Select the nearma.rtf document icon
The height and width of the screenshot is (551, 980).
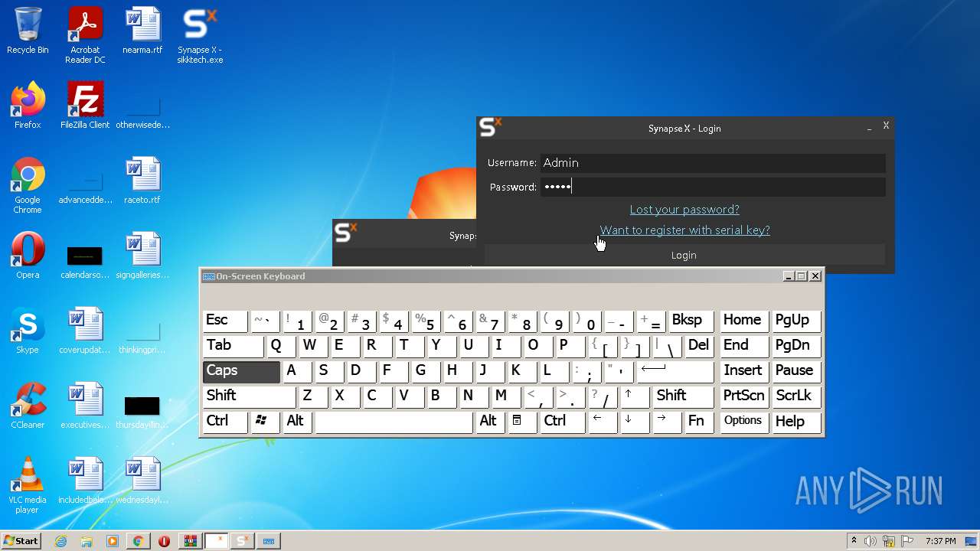click(x=142, y=31)
